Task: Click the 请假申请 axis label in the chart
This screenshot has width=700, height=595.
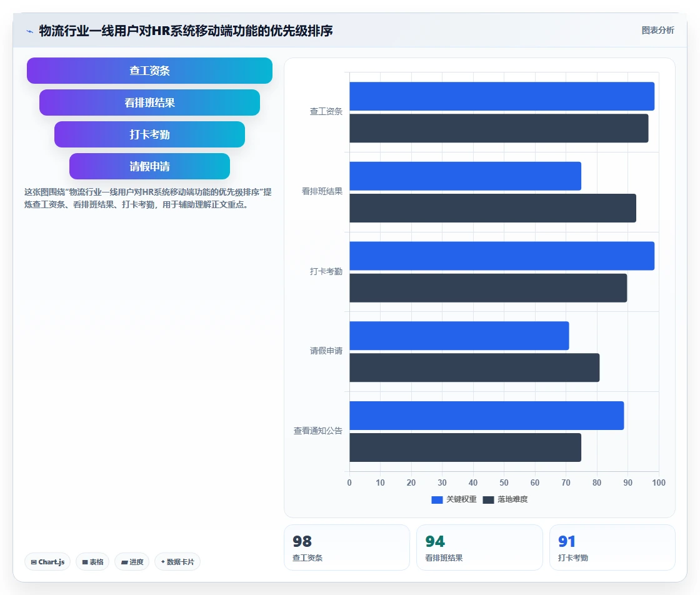Action: click(x=326, y=351)
